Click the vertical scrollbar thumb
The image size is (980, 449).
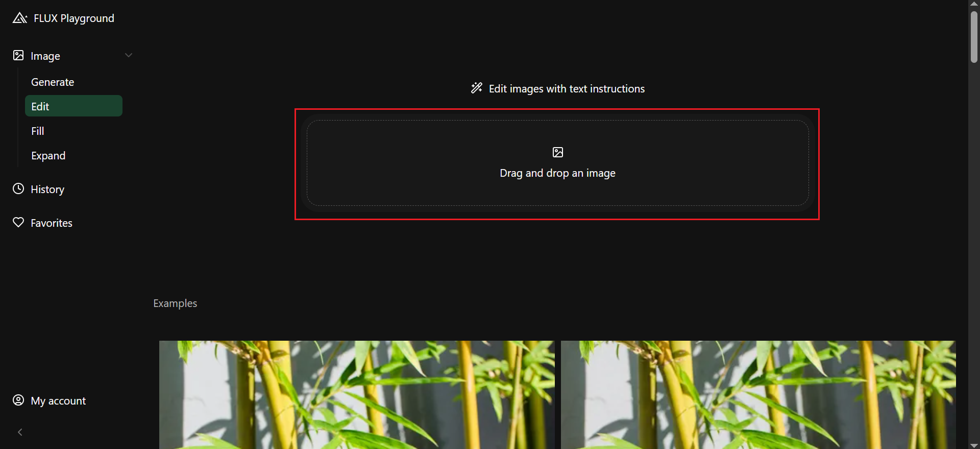click(974, 37)
